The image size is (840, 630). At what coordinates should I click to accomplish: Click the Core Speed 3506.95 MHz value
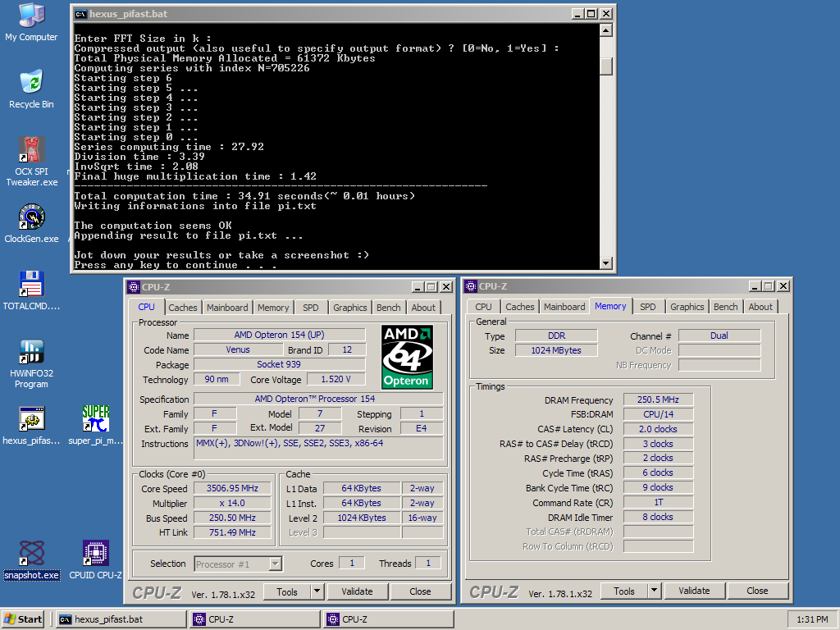coord(232,489)
